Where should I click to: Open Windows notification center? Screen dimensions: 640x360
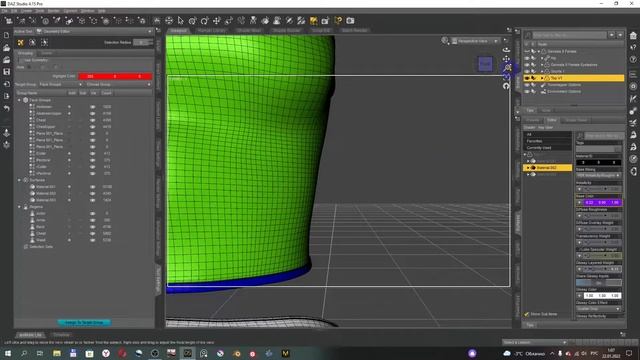point(629,353)
